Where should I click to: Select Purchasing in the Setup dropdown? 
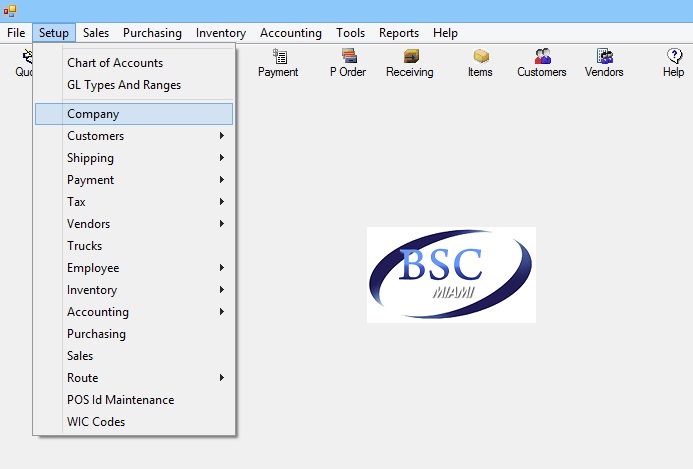pyautogui.click(x=134, y=334)
